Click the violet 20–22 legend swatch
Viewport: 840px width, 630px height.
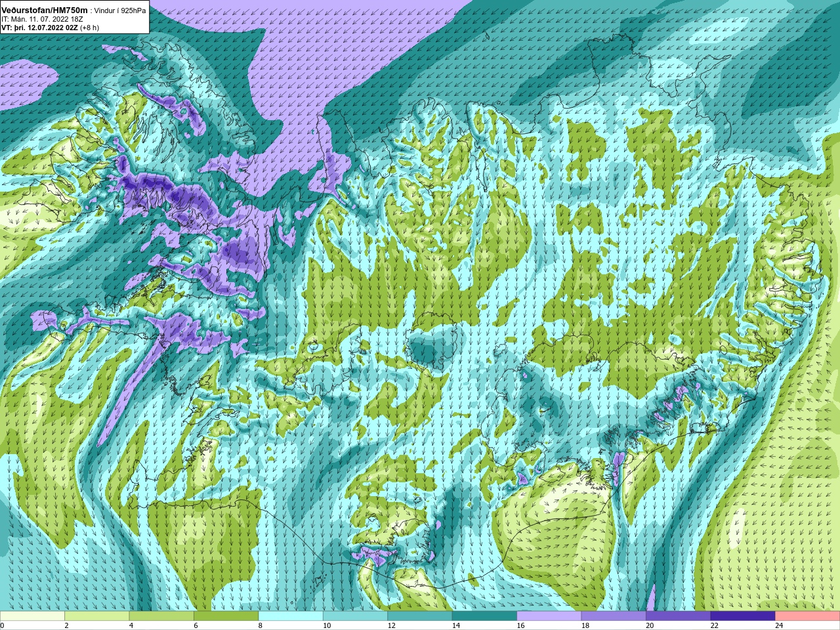pyautogui.click(x=679, y=616)
